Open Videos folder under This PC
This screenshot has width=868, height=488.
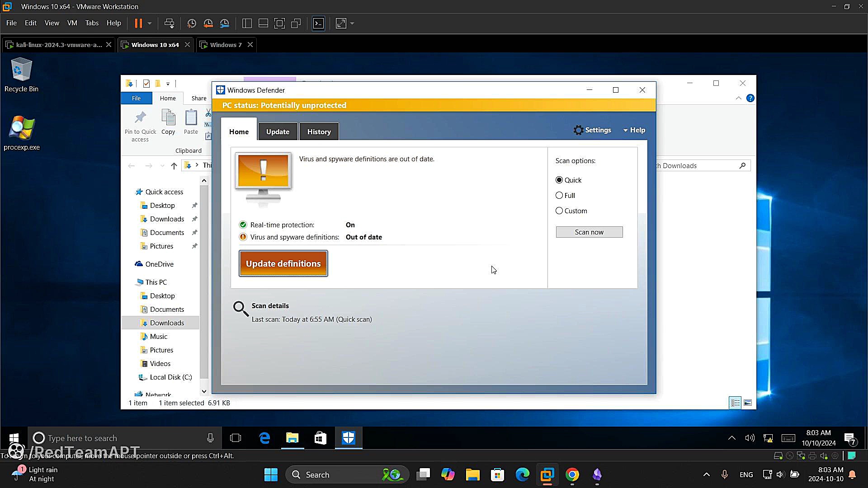(160, 364)
